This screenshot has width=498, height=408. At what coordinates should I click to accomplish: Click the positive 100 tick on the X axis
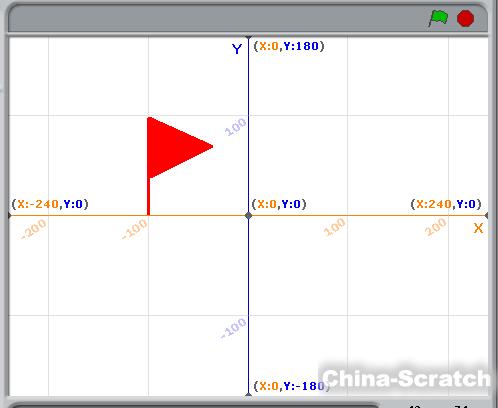[335, 227]
